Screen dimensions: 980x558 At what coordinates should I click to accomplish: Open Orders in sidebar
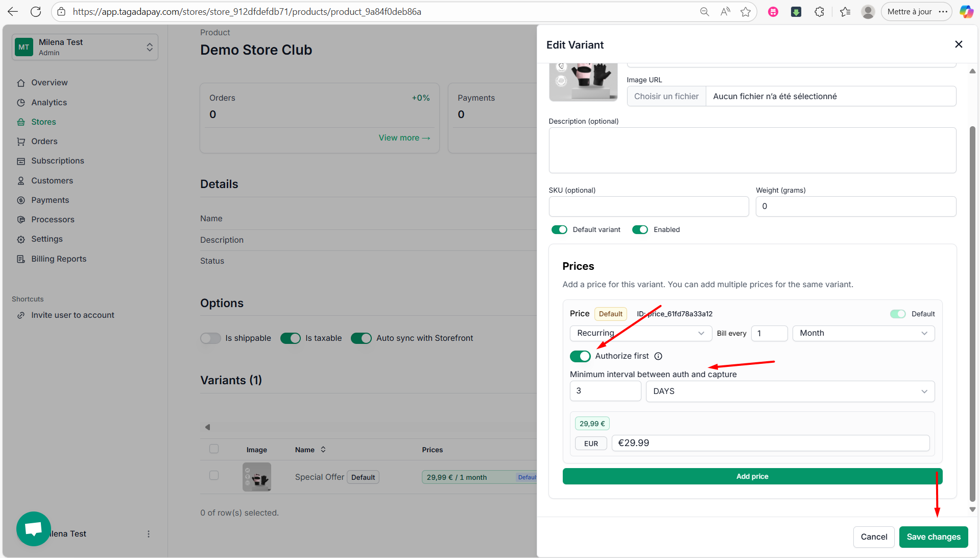tap(44, 142)
